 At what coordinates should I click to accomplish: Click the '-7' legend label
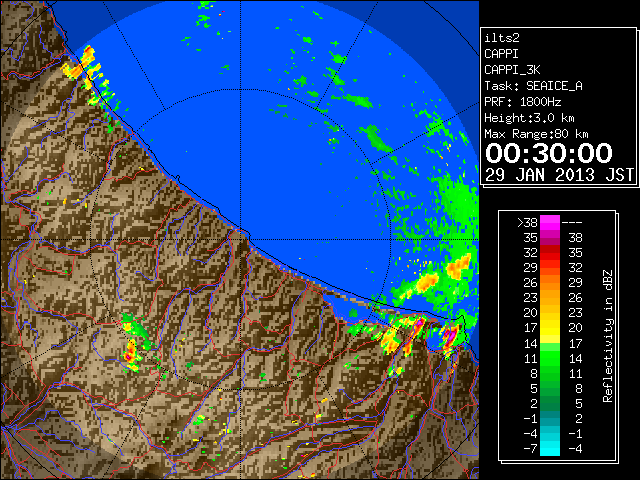coord(530,448)
